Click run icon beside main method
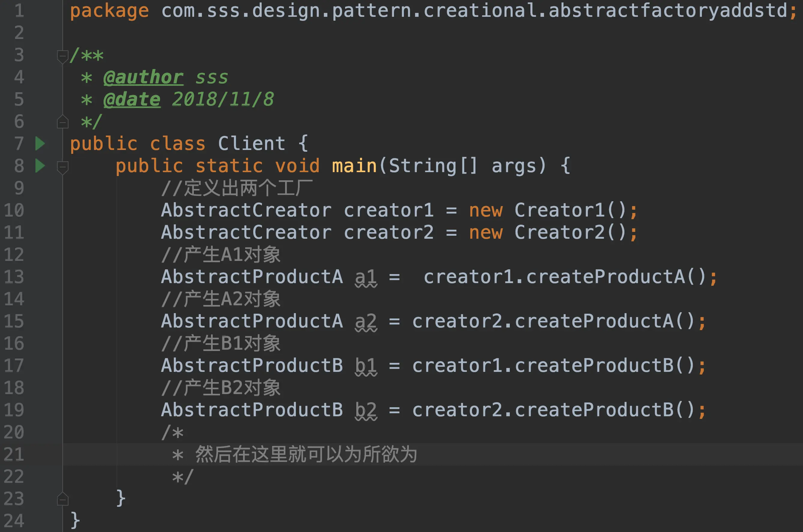 [40, 166]
